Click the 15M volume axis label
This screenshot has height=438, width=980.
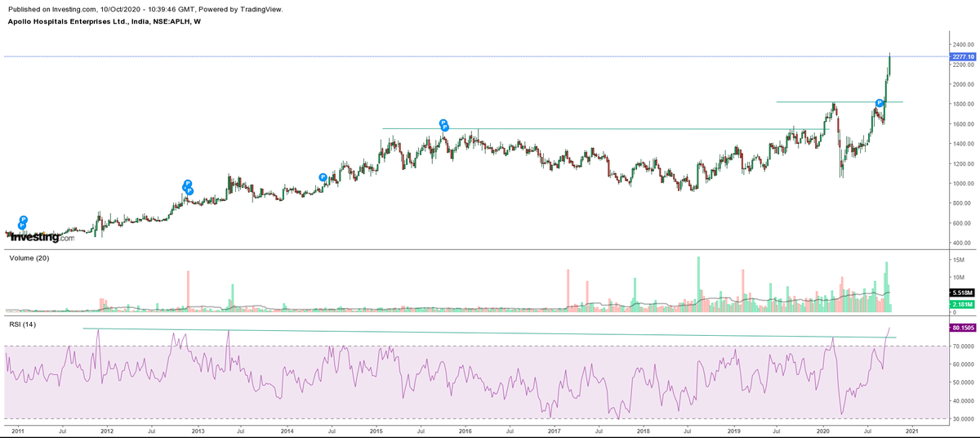point(959,259)
